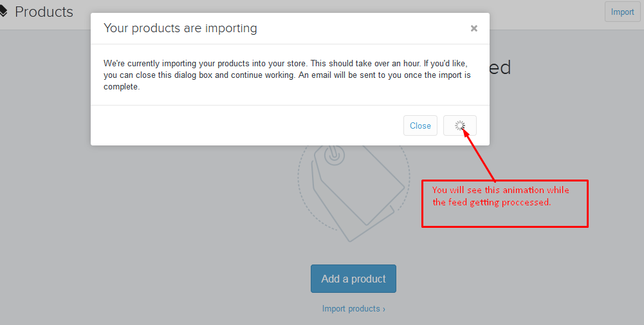Screen dimensions: 644x325
Task: Click the 'Your products are importing' title
Action: [180, 28]
